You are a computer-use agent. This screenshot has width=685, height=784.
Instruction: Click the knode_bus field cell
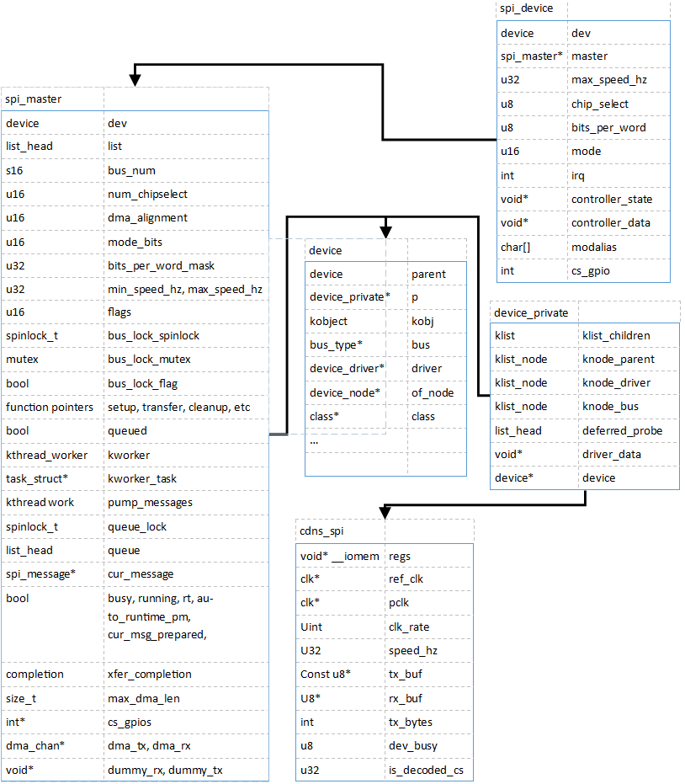coord(610,407)
